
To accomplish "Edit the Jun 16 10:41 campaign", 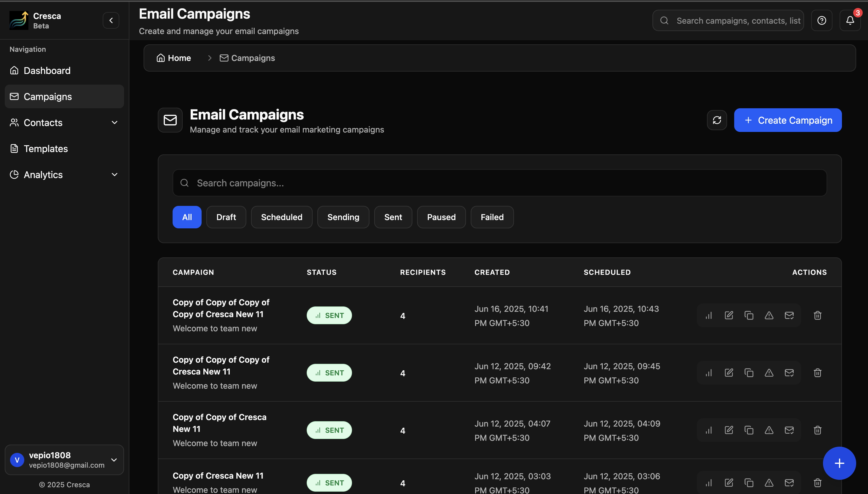I will point(729,316).
